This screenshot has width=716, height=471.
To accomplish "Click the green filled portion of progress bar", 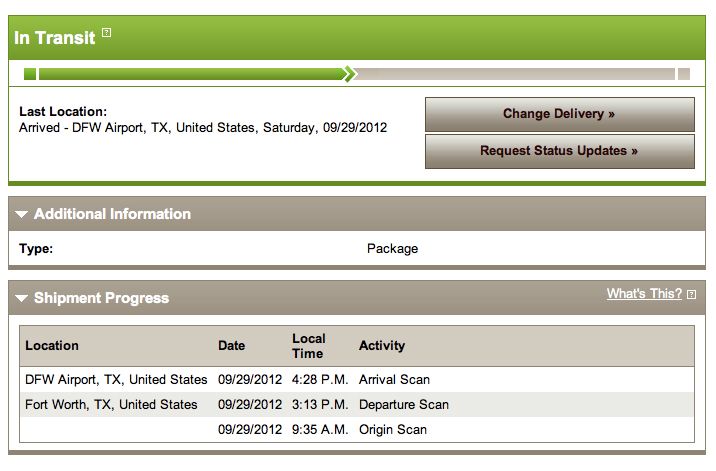I will (191, 74).
